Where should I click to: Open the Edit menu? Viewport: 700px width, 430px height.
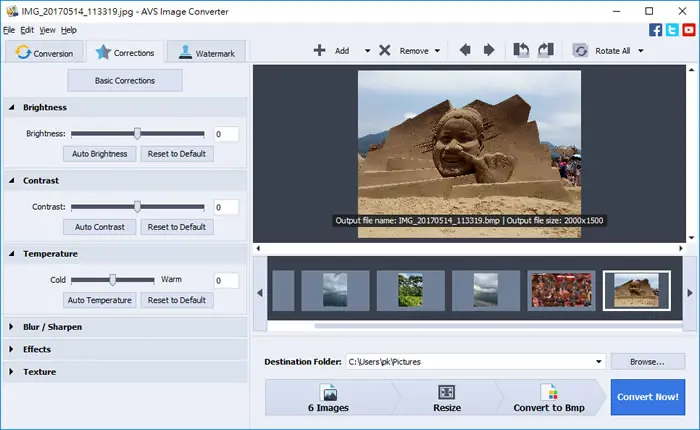pyautogui.click(x=27, y=30)
